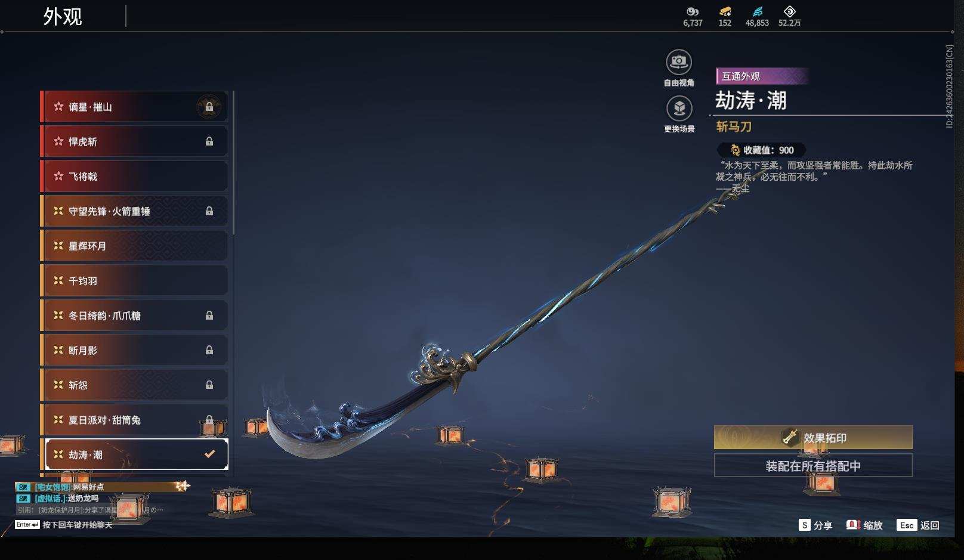Click the 52.2万 diamond currency icon
964x560 pixels.
point(789,11)
